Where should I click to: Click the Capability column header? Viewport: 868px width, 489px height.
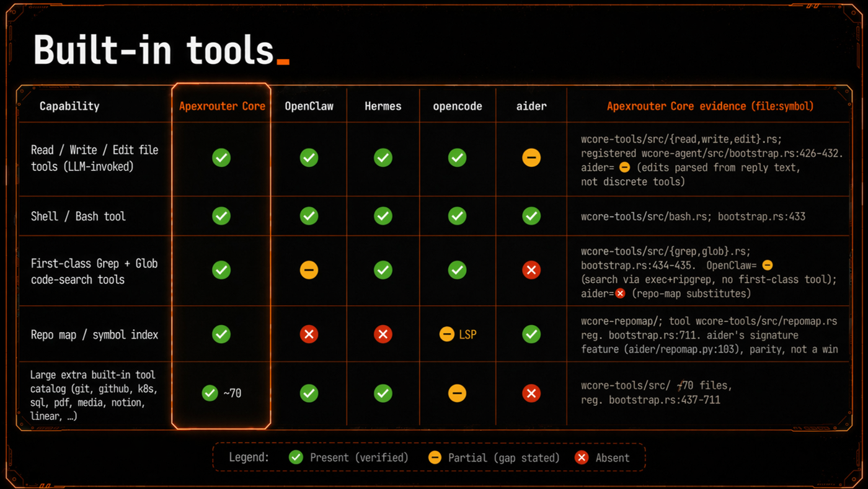click(x=69, y=106)
